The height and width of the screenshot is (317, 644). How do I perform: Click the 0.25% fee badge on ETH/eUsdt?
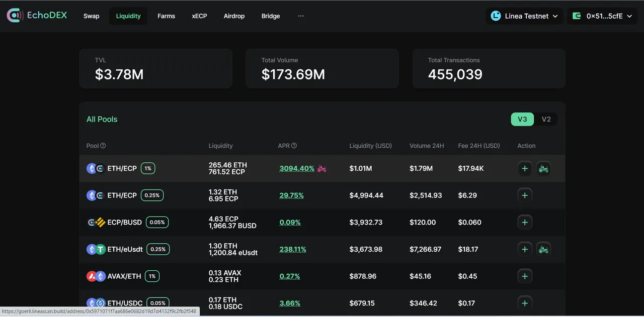point(158,249)
